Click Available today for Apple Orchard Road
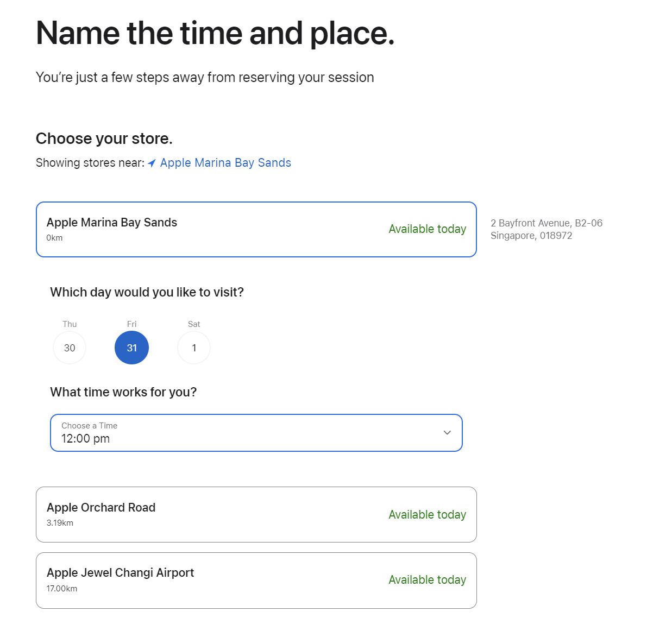This screenshot has height=618, width=672. click(x=427, y=514)
